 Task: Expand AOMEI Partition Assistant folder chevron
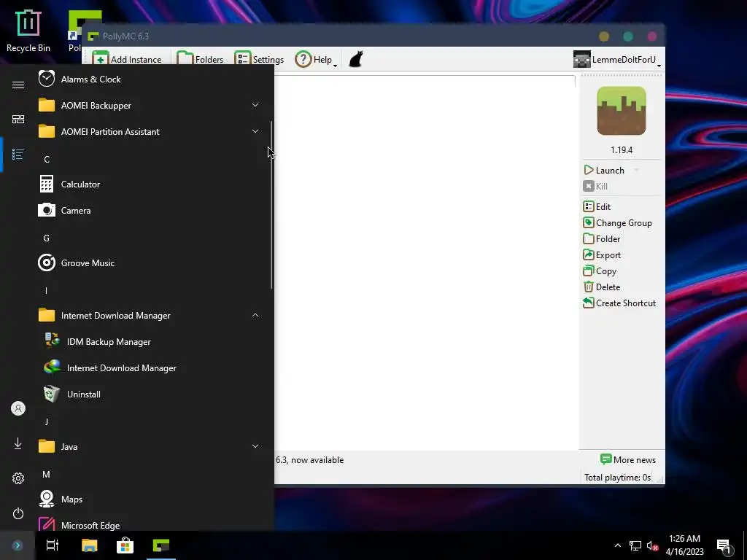[x=255, y=131]
